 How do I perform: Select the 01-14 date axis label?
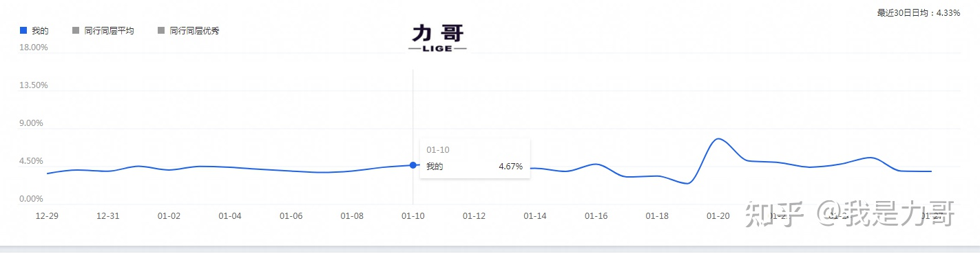click(535, 215)
